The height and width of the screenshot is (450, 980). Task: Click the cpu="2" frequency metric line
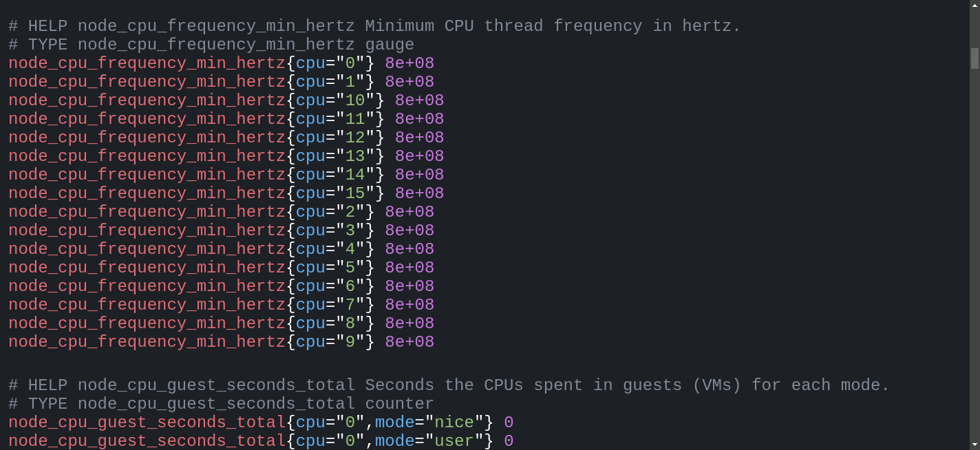222,212
